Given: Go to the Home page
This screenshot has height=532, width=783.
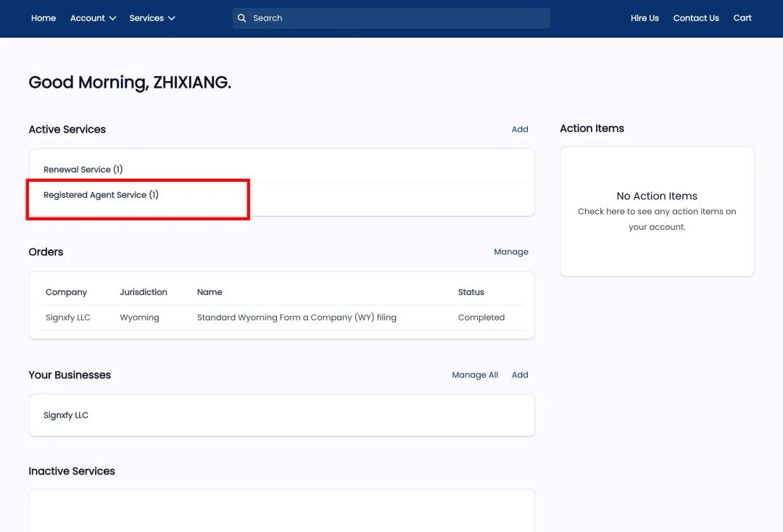Looking at the screenshot, I should coord(43,18).
